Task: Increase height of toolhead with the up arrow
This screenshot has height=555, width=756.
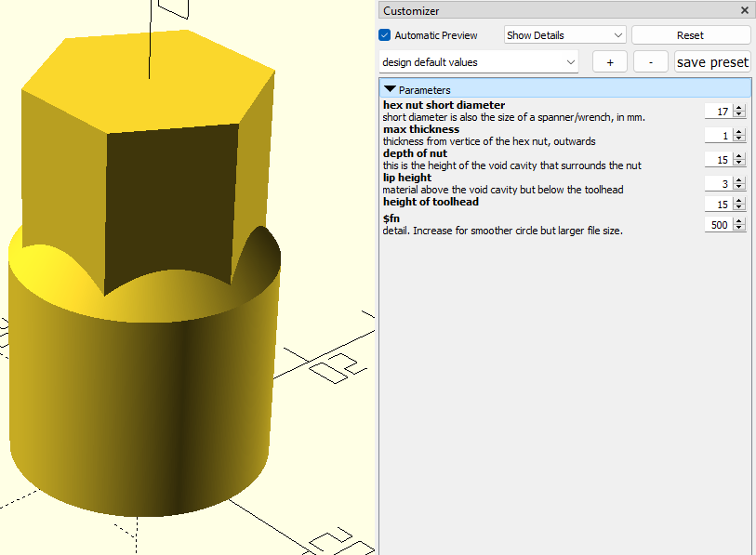Action: click(x=738, y=200)
